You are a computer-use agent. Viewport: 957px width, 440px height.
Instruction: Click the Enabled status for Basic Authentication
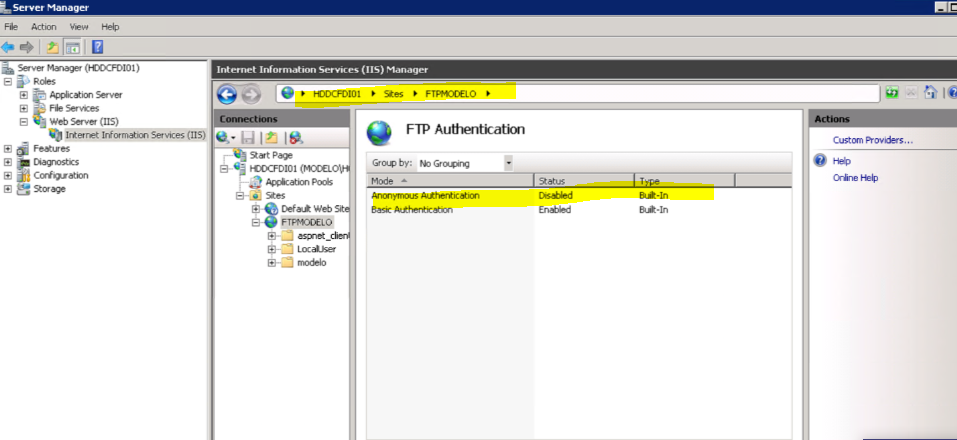click(x=554, y=209)
